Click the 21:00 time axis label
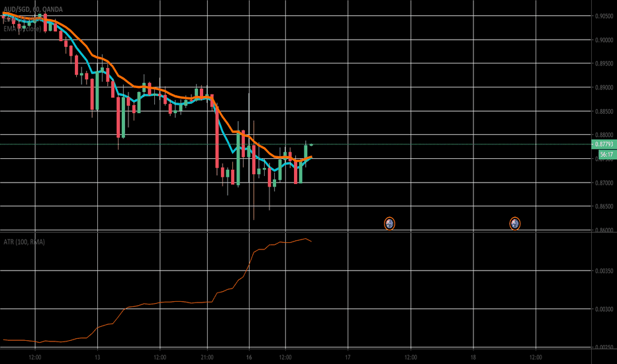Viewport: 617px width, 364px height. point(207,357)
